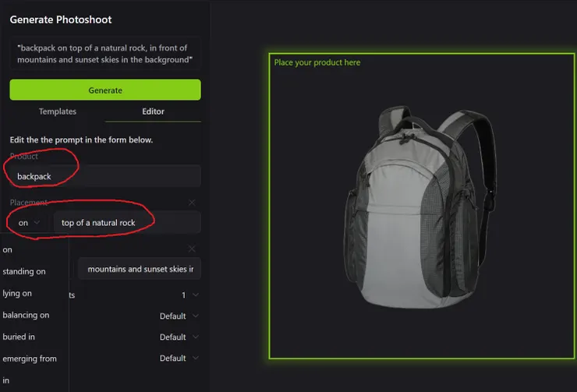Switch to the Editor tab
This screenshot has height=392, width=577.
pos(153,111)
